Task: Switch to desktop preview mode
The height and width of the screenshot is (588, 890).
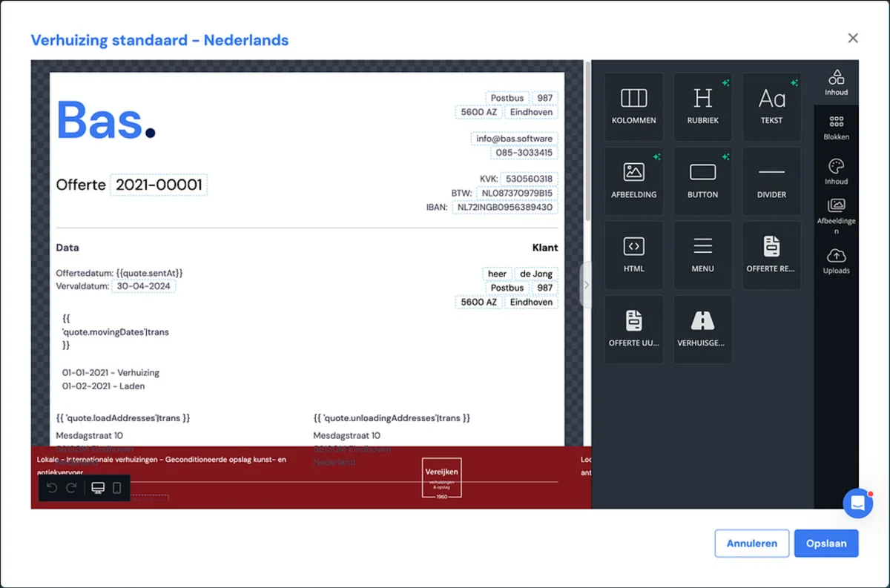Action: [x=98, y=488]
